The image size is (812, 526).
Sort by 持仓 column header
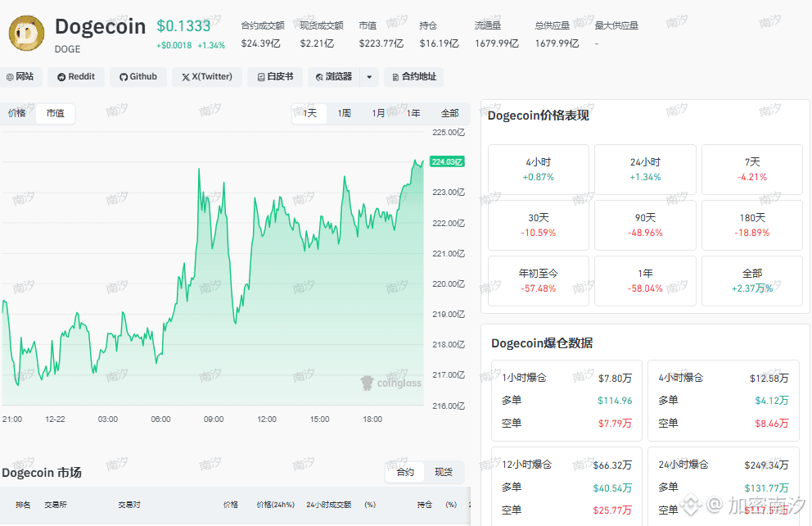tap(425, 504)
